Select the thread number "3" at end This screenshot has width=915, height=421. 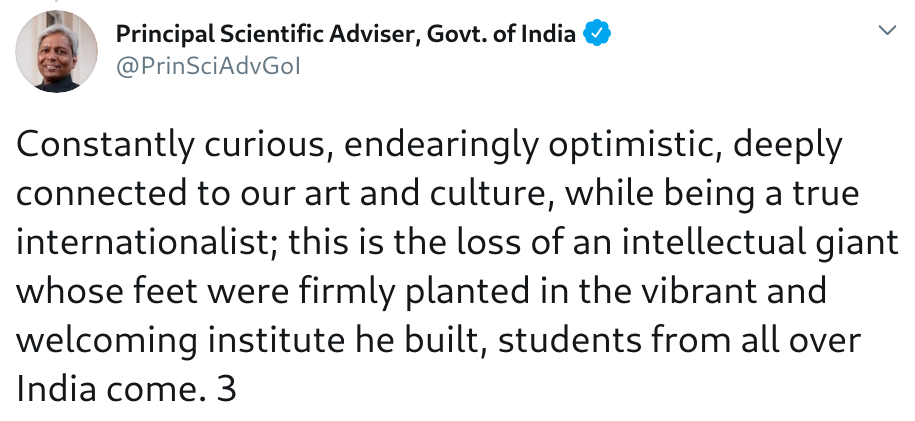226,389
